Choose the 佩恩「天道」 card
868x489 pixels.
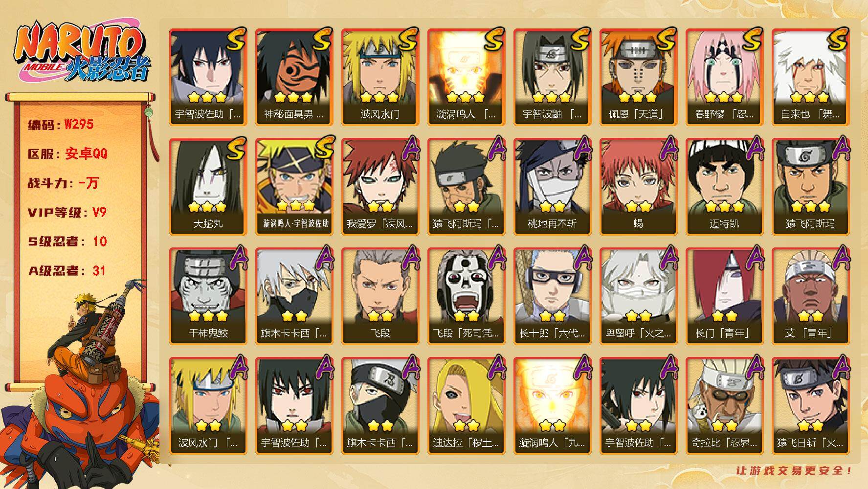pyautogui.click(x=638, y=77)
